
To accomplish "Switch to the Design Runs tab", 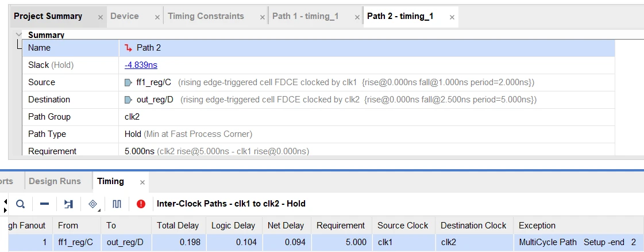I will [55, 181].
